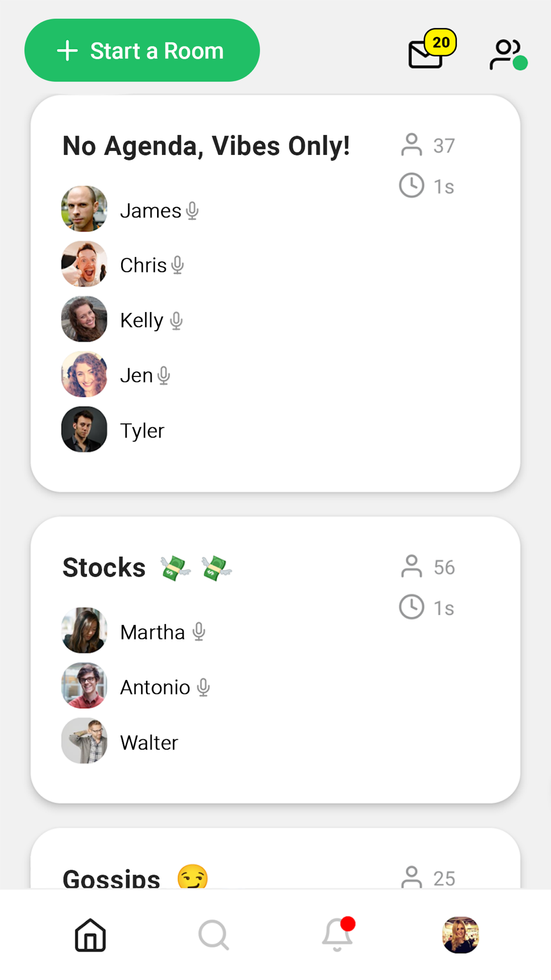551x980 pixels.
Task: Tap the microphone icon beside Kelly
Action: click(x=176, y=321)
